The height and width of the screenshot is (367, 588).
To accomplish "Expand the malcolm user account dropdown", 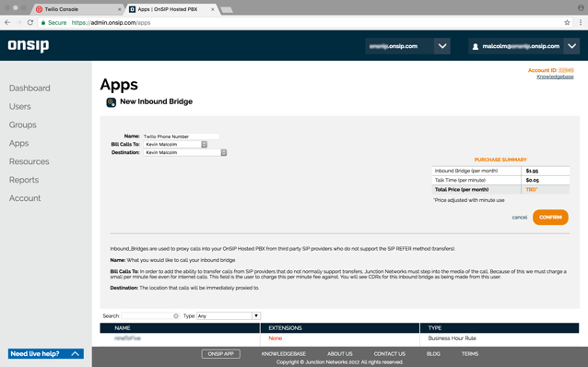I will 571,46.
